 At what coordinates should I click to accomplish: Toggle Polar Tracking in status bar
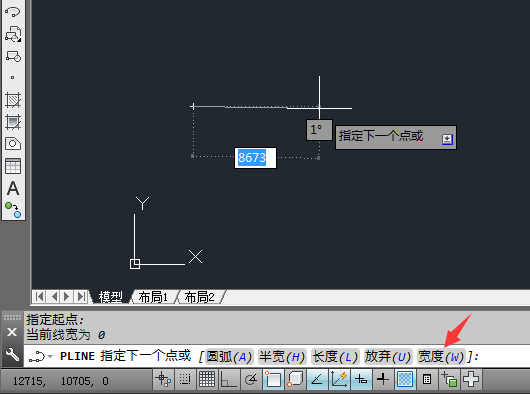250,380
